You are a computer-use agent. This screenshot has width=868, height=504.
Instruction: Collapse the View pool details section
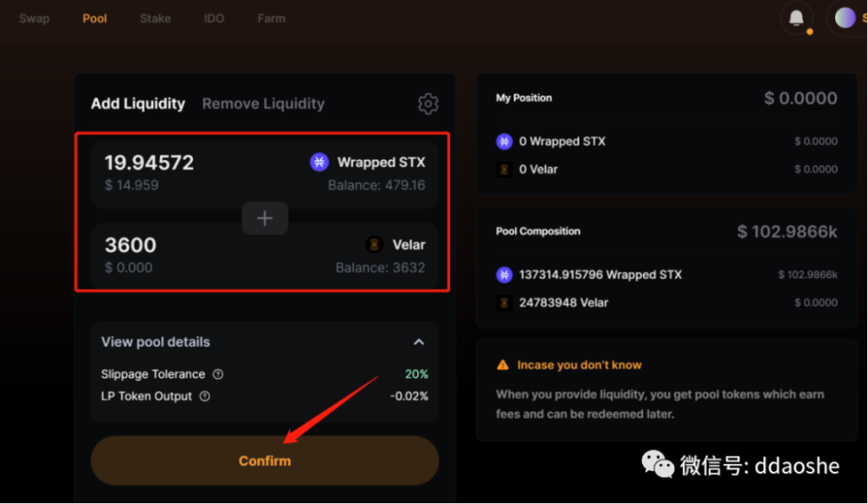pyautogui.click(x=419, y=342)
